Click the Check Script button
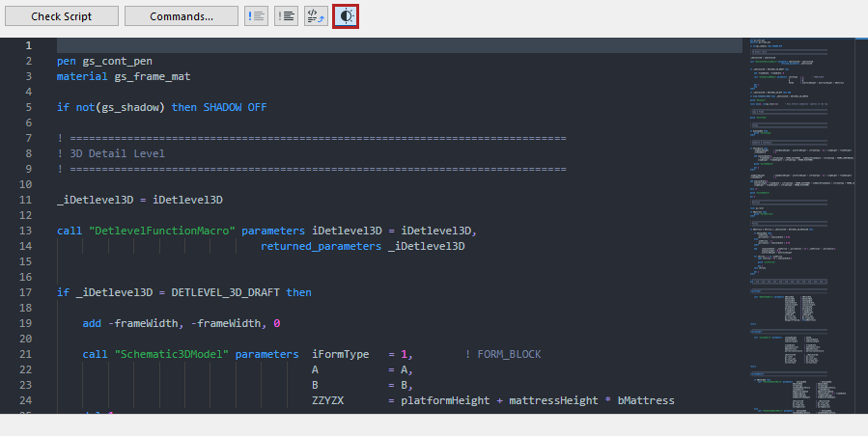The image size is (868, 436). [62, 16]
